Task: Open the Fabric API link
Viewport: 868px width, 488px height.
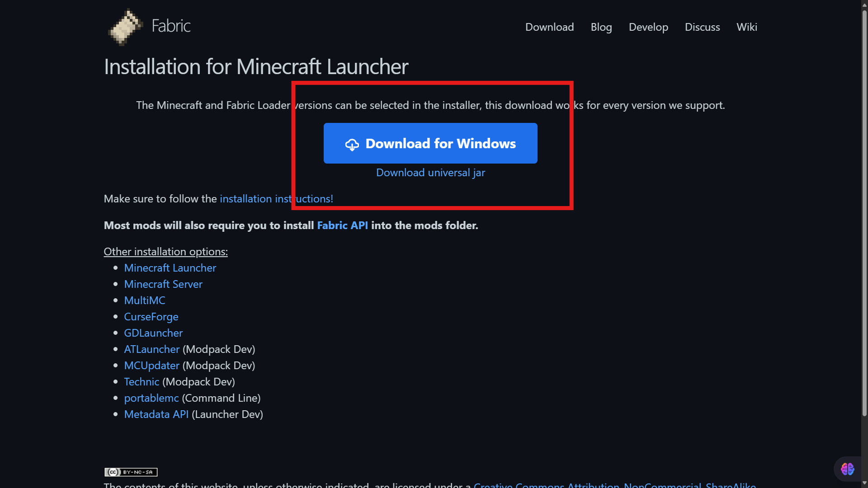Action: pos(342,225)
